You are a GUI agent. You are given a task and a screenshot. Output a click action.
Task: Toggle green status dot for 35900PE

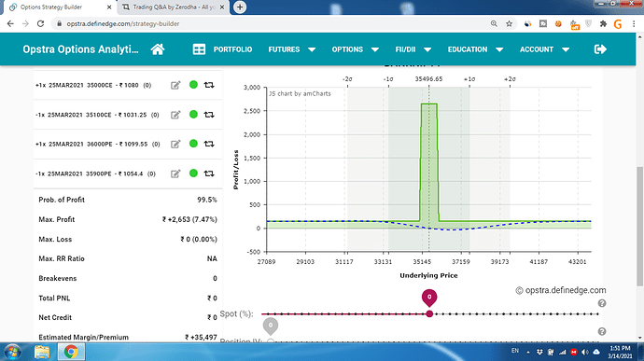[193, 173]
